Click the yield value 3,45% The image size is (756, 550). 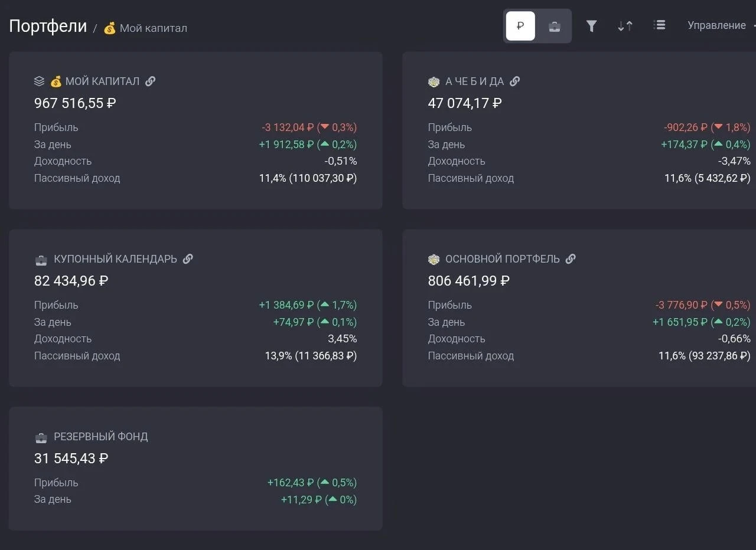click(343, 339)
